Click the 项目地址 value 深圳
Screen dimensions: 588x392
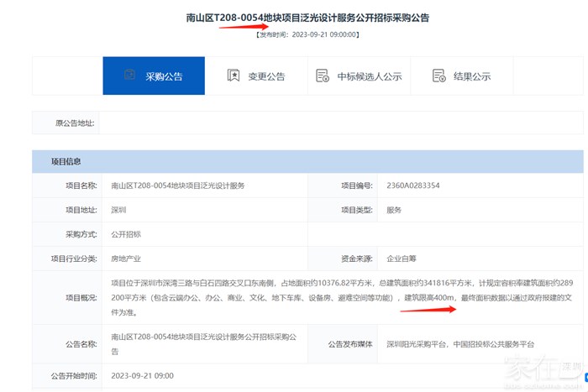point(119,210)
